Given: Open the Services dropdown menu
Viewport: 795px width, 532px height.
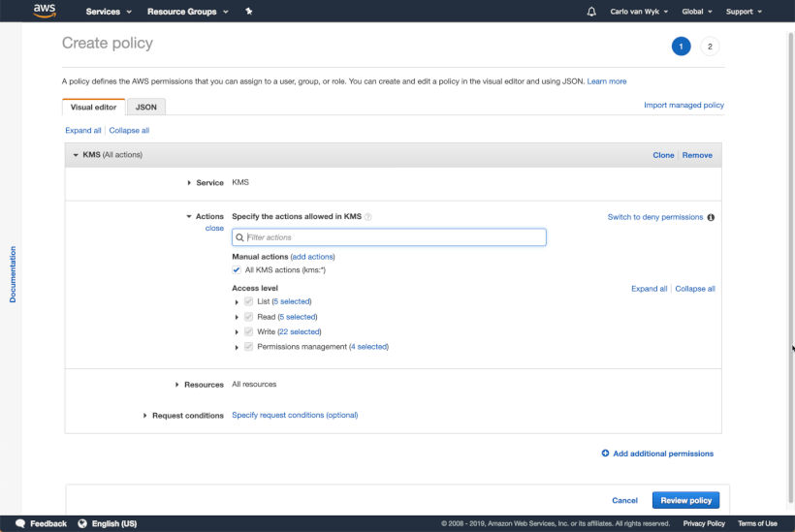Looking at the screenshot, I should click(109, 12).
